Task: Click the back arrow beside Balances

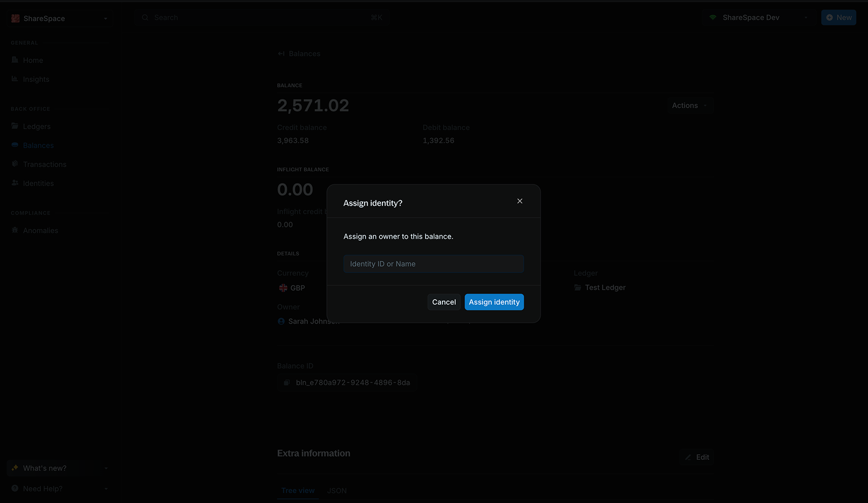Action: click(280, 53)
